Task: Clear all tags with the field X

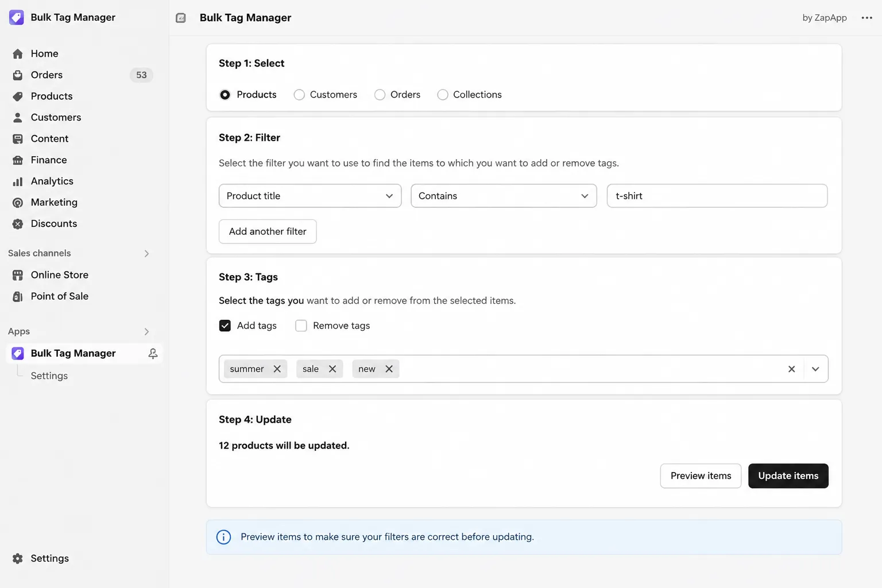Action: click(x=791, y=369)
